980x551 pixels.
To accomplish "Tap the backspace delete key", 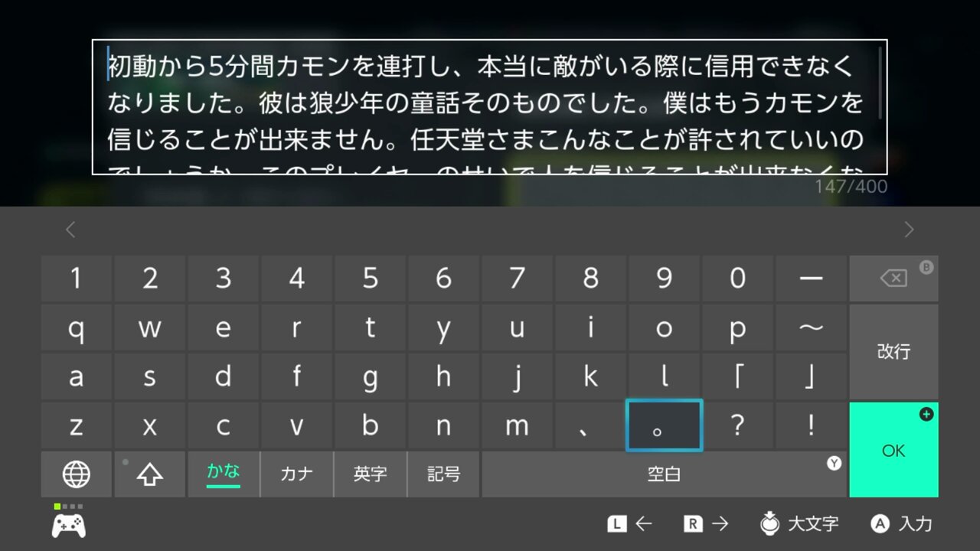I will [x=893, y=279].
